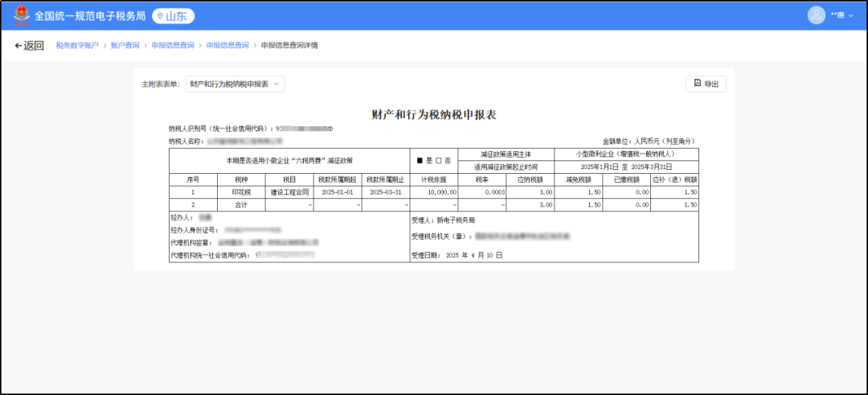Click 小型微利企业（增值税一般纳税人） cell
868x395 pixels.
627,154
